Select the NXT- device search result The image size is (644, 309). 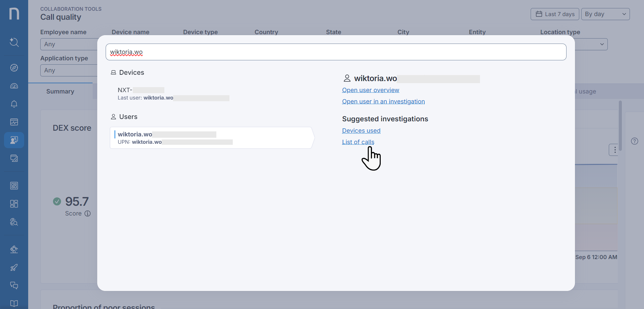(x=173, y=94)
